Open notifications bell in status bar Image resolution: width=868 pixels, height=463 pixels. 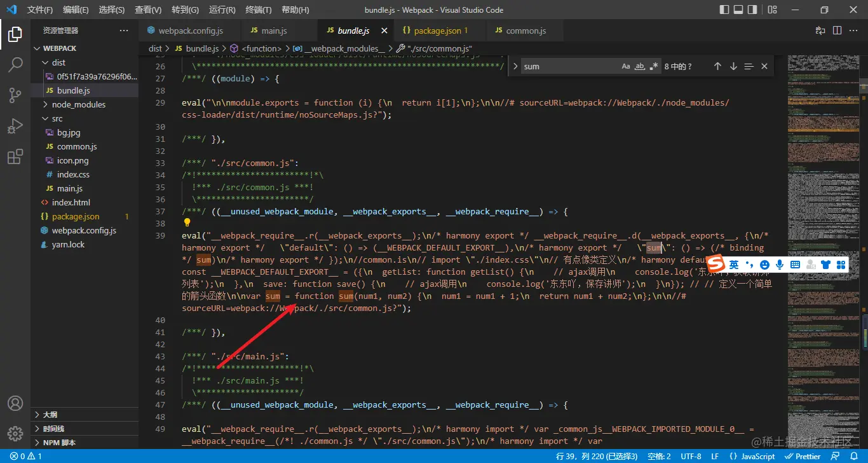[x=855, y=456]
